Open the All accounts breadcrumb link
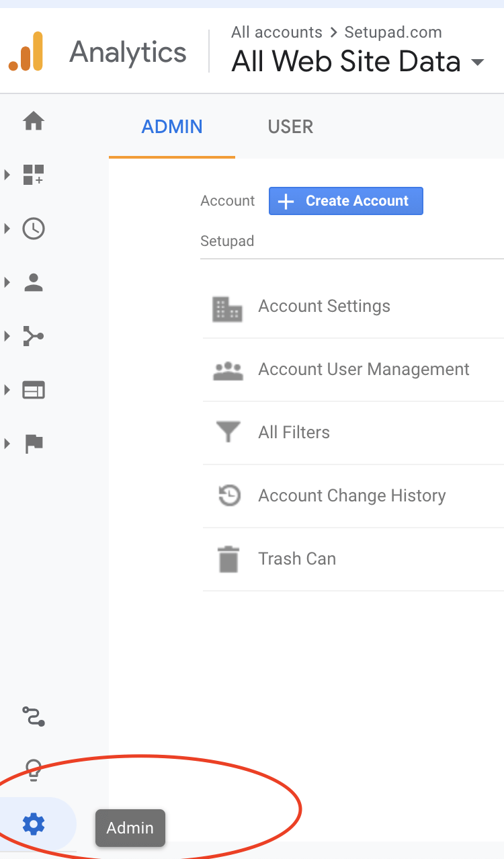This screenshot has width=504, height=859. (x=276, y=32)
